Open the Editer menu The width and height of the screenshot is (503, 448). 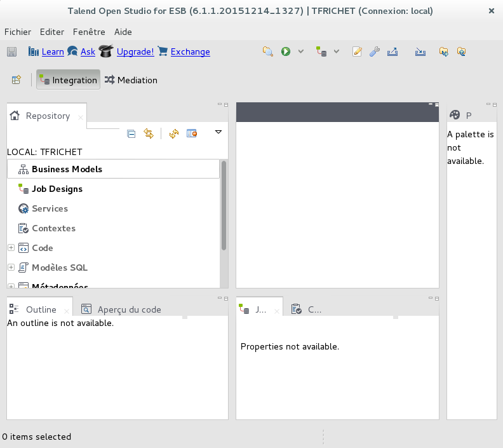pyautogui.click(x=52, y=32)
